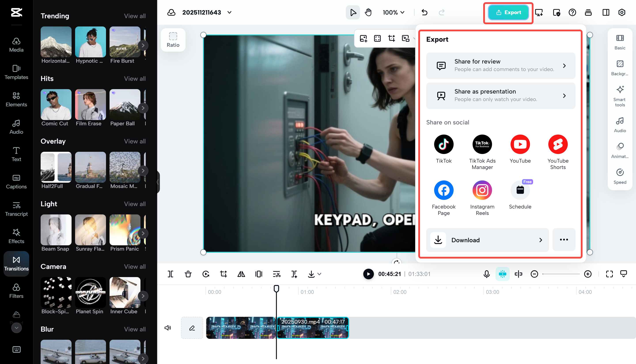Select the Text panel

[16, 154]
